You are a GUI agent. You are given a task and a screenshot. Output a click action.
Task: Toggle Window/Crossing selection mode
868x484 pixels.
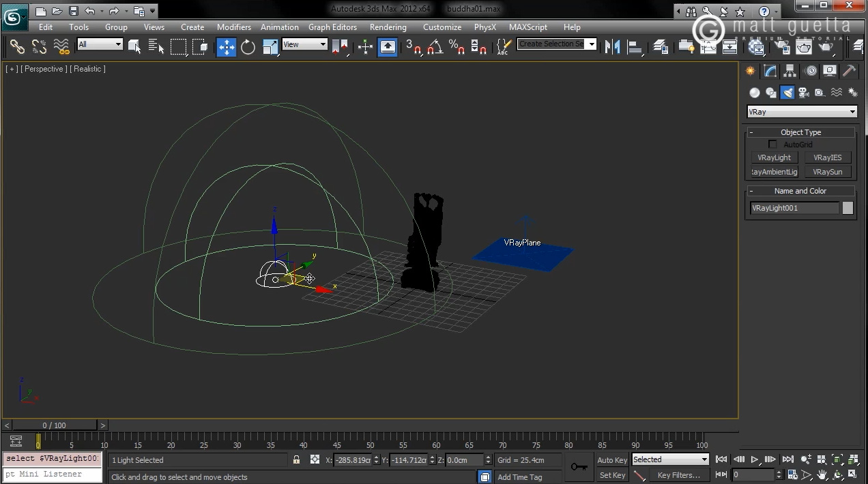click(x=200, y=46)
